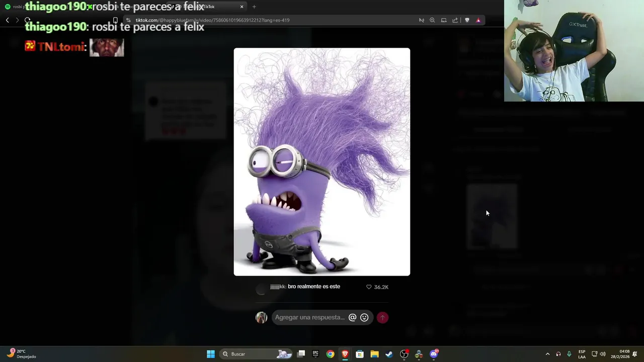Click the browser forward arrow

[17, 20]
